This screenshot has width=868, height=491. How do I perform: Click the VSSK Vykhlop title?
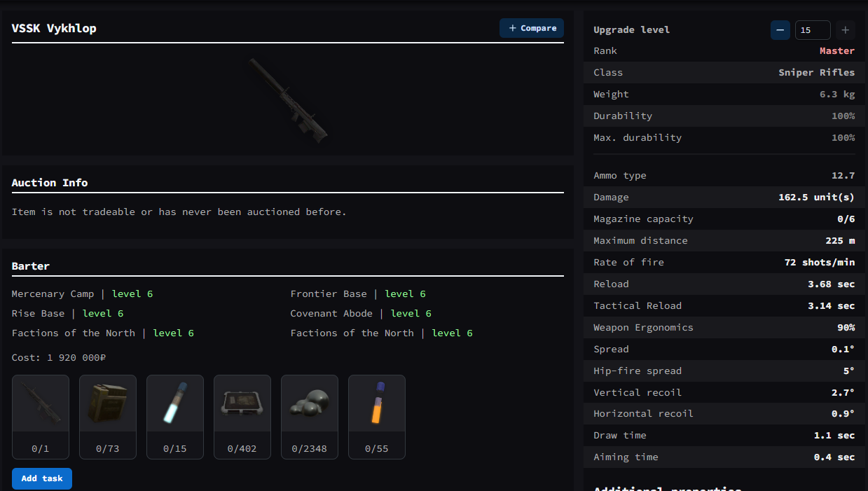[54, 29]
